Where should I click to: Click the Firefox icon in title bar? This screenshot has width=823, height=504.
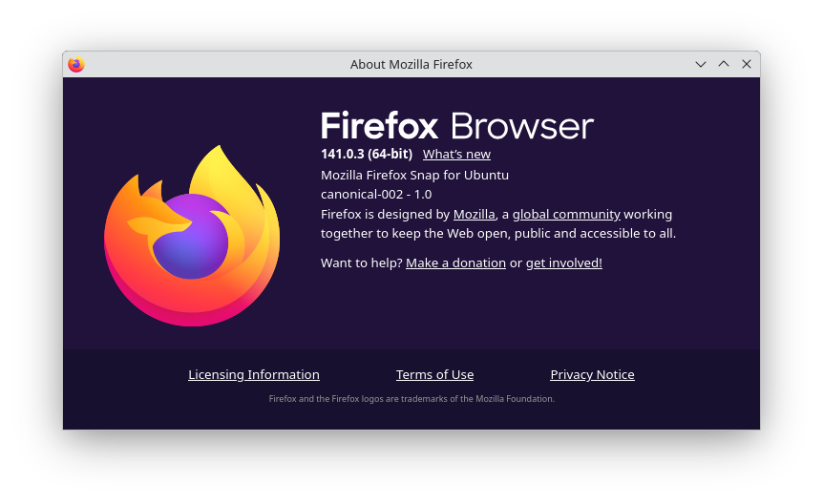[76, 64]
